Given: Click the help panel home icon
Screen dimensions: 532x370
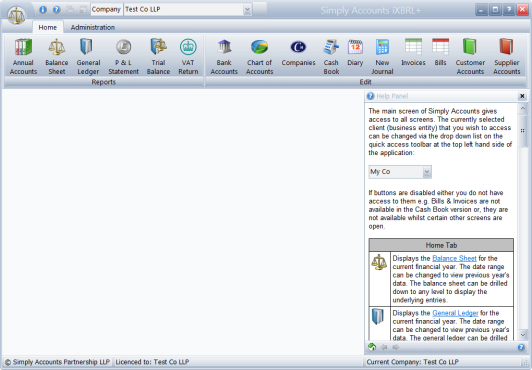Looking at the screenshot, I should (372, 347).
